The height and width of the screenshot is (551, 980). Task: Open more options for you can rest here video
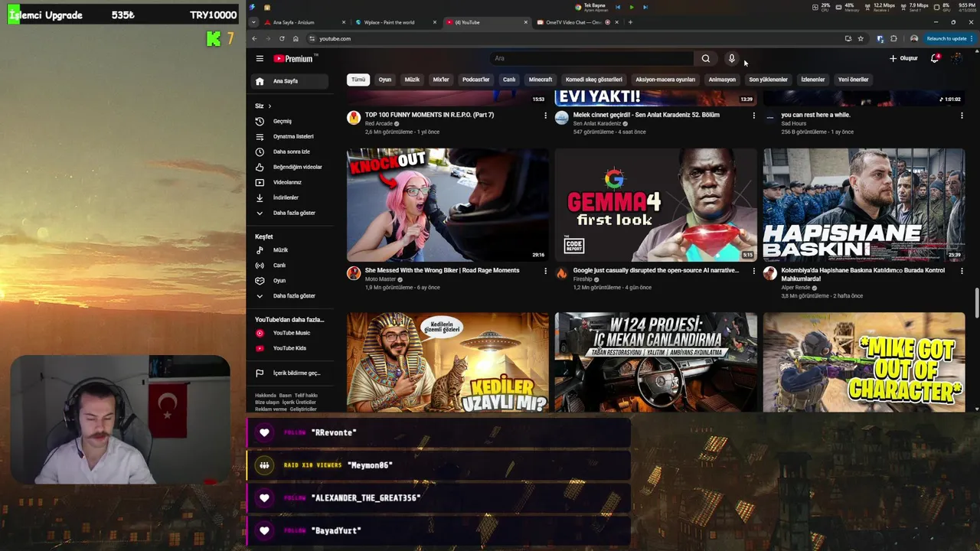coord(962,116)
